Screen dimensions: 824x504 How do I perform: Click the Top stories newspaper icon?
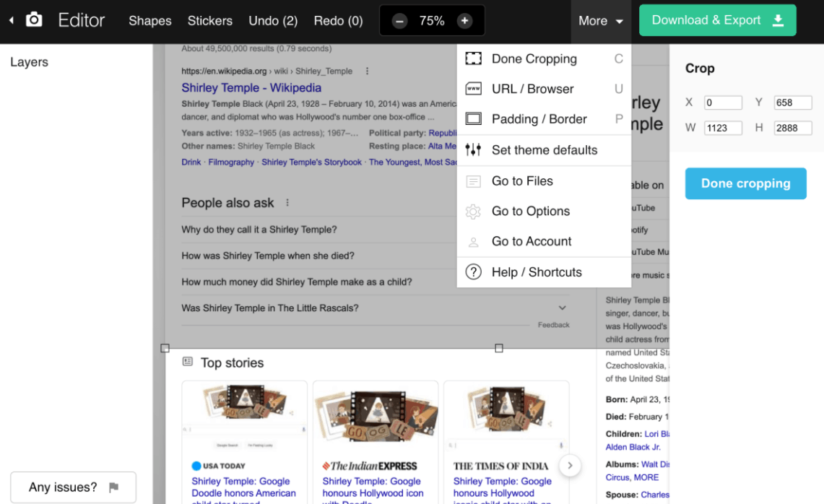tap(188, 362)
